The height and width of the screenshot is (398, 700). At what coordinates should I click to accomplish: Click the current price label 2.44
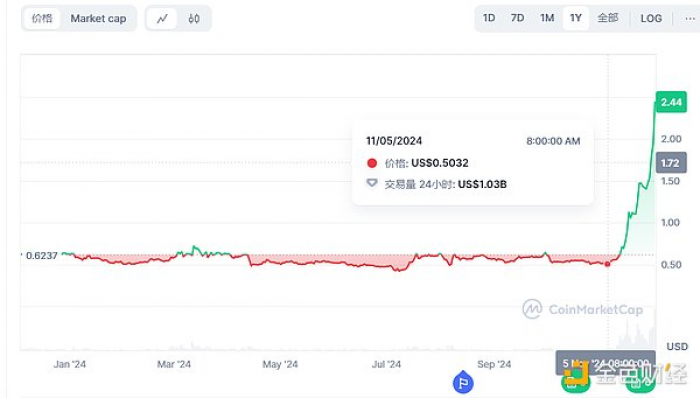[x=671, y=102]
